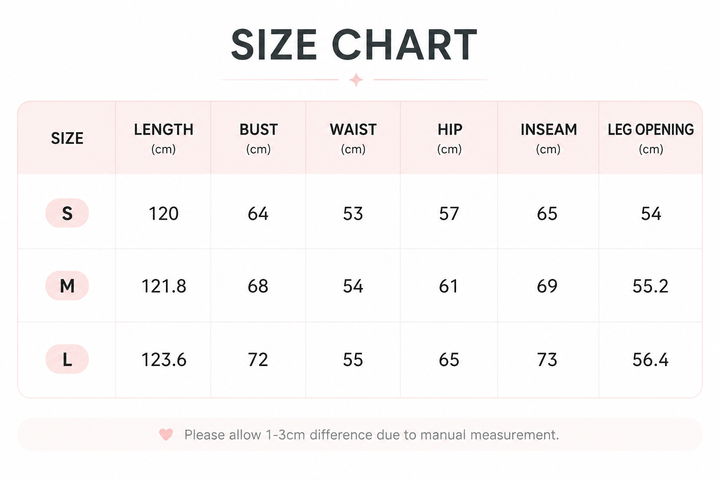Select the M size badge

point(67,286)
